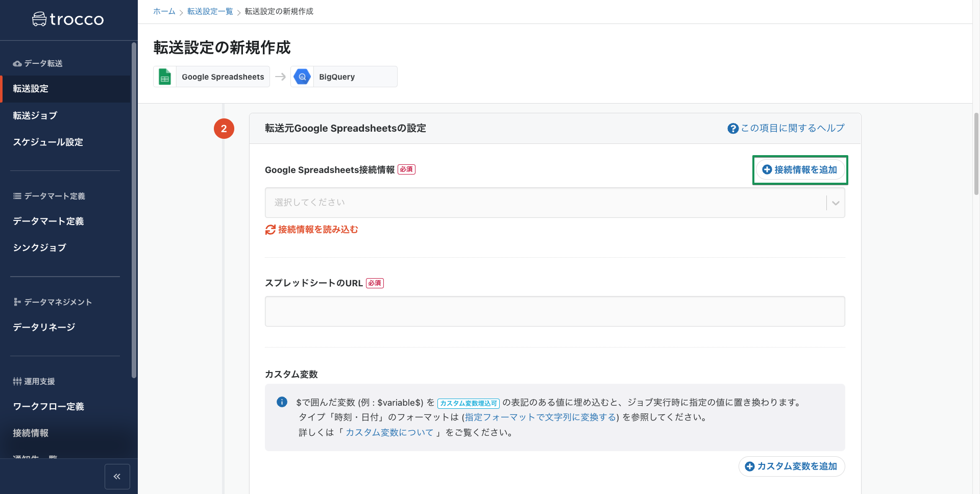The height and width of the screenshot is (494, 980).
Task: Click the Google Spreadsheets source icon
Action: pos(165,77)
